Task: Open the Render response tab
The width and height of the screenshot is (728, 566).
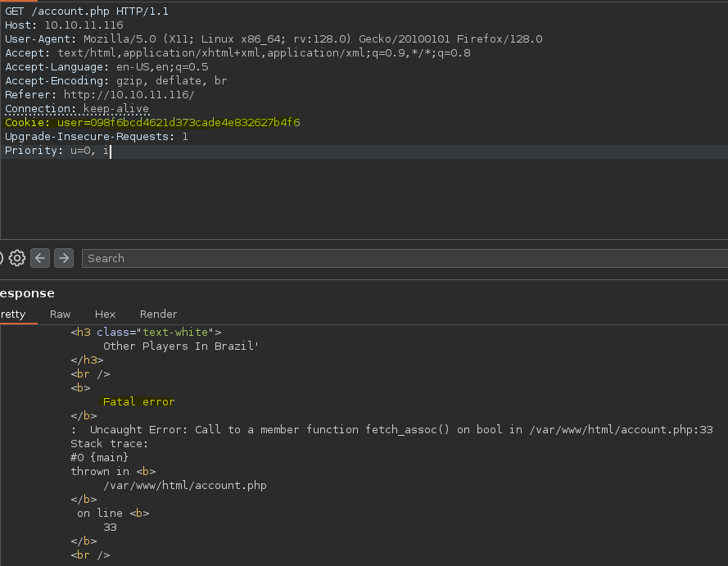Action: tap(158, 315)
